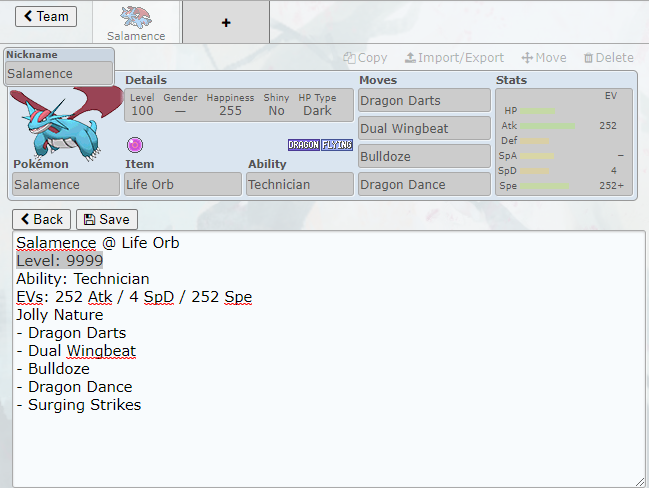Click the Happiness value 255
The width and height of the screenshot is (649, 488).
(230, 111)
